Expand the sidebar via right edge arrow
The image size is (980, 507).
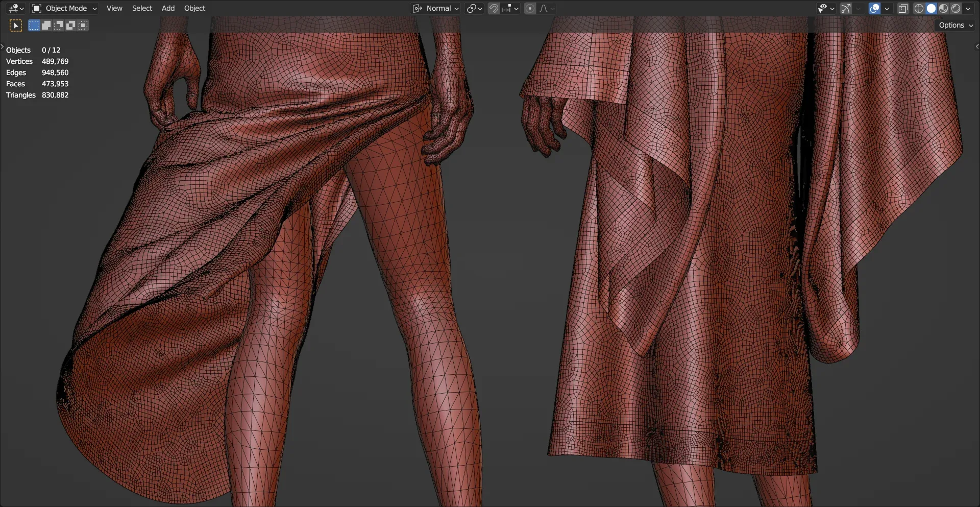tap(977, 46)
